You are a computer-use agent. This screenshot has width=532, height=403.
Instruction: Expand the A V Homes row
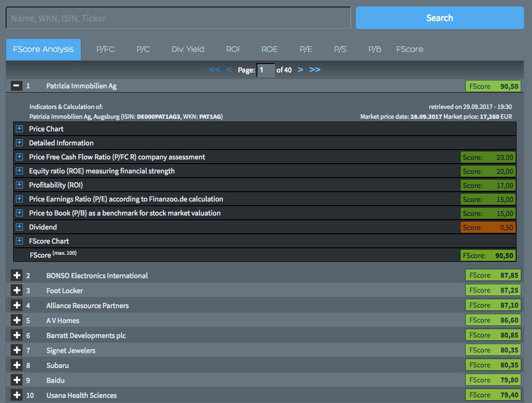(x=16, y=320)
